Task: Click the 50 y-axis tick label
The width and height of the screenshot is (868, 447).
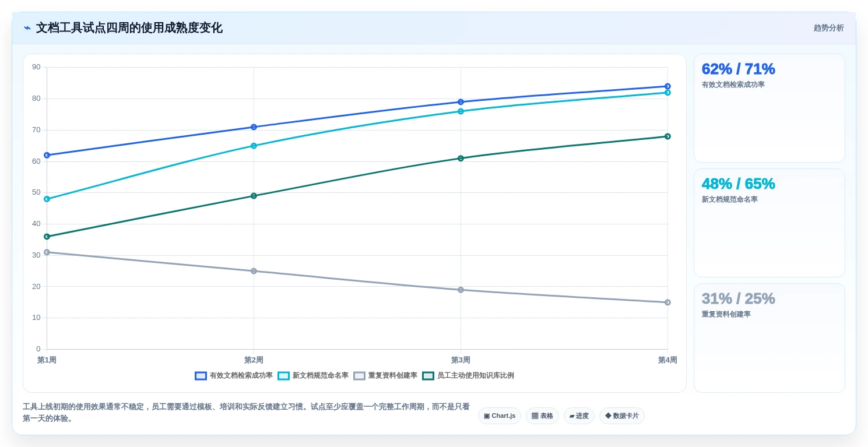Action: click(x=36, y=192)
